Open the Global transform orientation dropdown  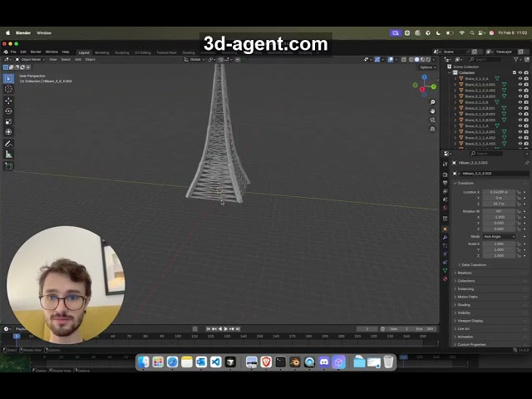pyautogui.click(x=195, y=59)
